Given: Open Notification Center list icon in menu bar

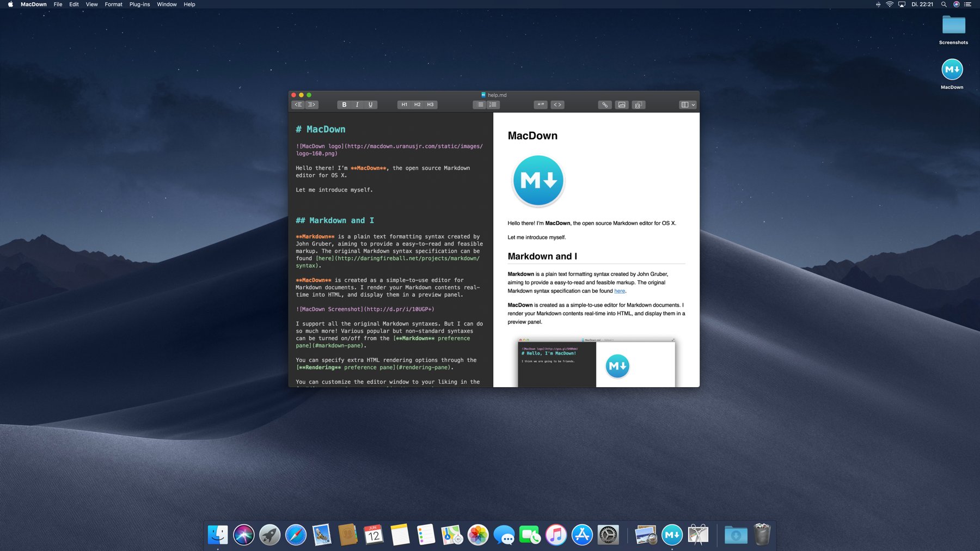Looking at the screenshot, I should click(x=968, y=4).
